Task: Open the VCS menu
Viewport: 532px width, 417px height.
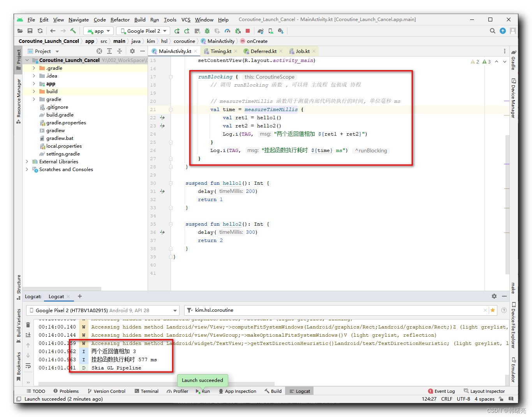Action: click(186, 19)
